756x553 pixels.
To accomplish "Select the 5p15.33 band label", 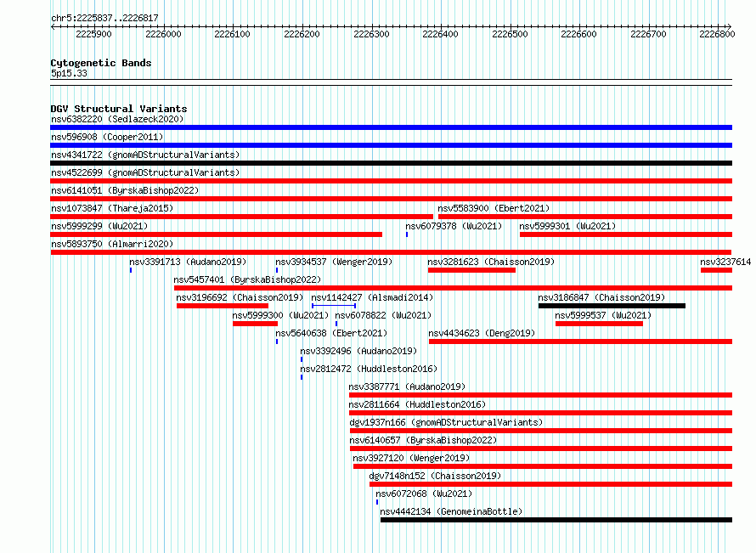I will (69, 73).
